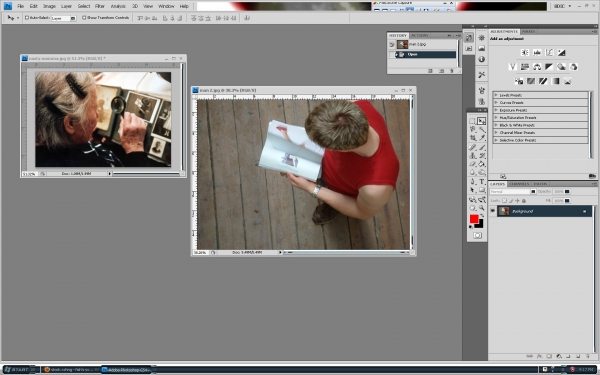Open the Info panel from the dock
The image size is (600, 375).
pos(481,59)
